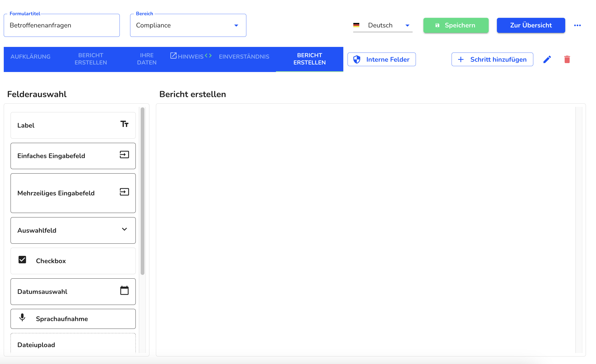The image size is (596, 364).
Task: Click the Bericht erstellen heading
Action: coord(193,94)
